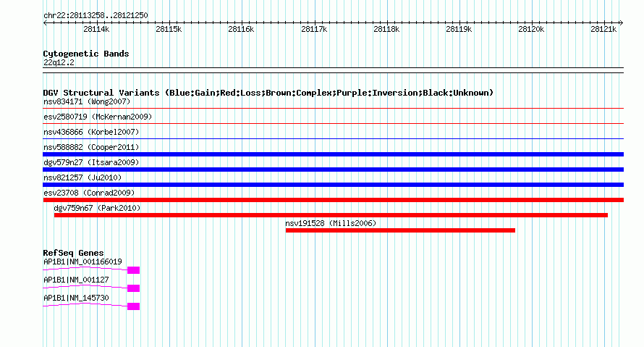
Task: Open AP1B1|NM_001166019 gene label
Action: pyautogui.click(x=82, y=262)
